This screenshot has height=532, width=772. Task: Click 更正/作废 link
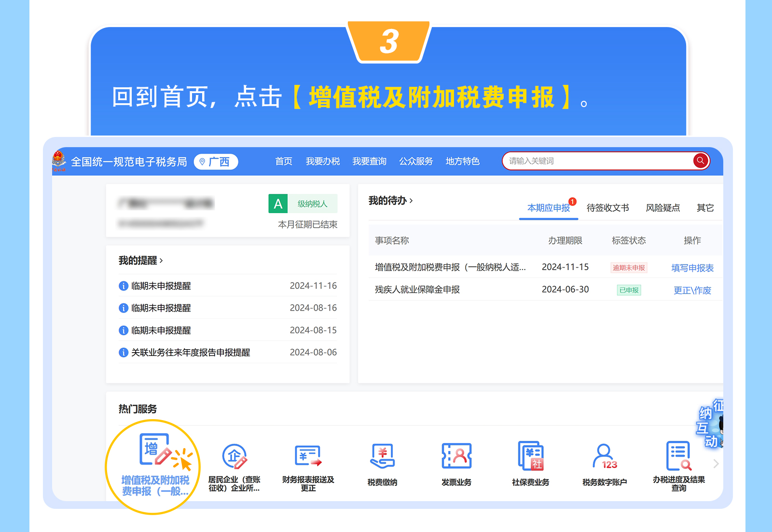[x=692, y=290]
